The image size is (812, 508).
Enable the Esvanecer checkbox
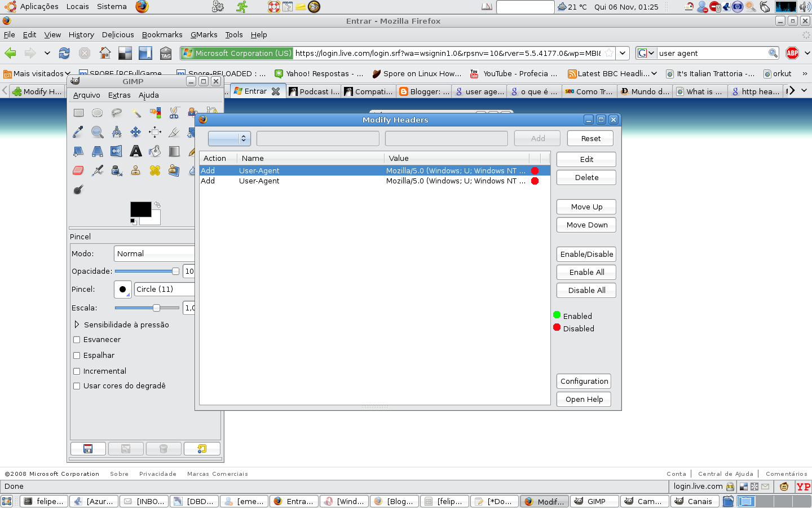(77, 340)
